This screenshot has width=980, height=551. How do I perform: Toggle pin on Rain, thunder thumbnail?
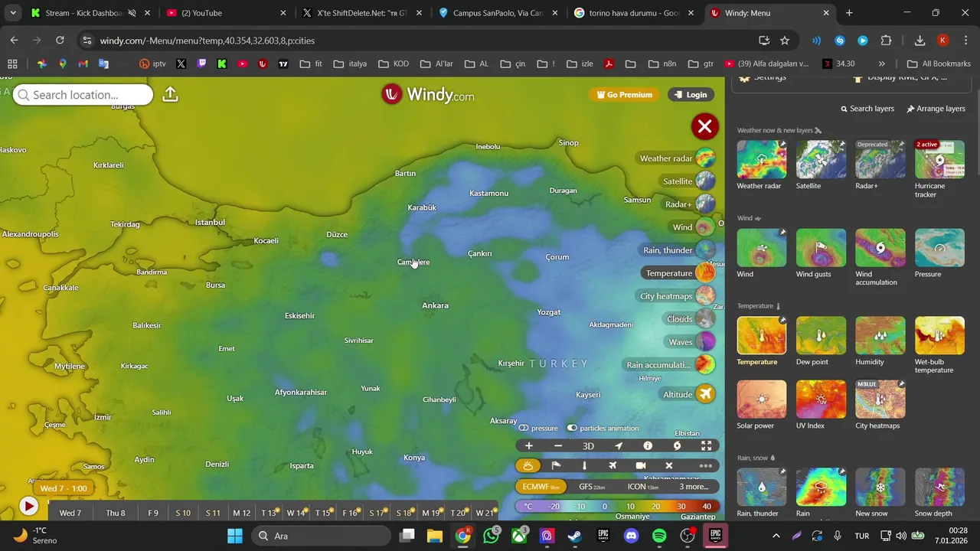[x=782, y=471]
